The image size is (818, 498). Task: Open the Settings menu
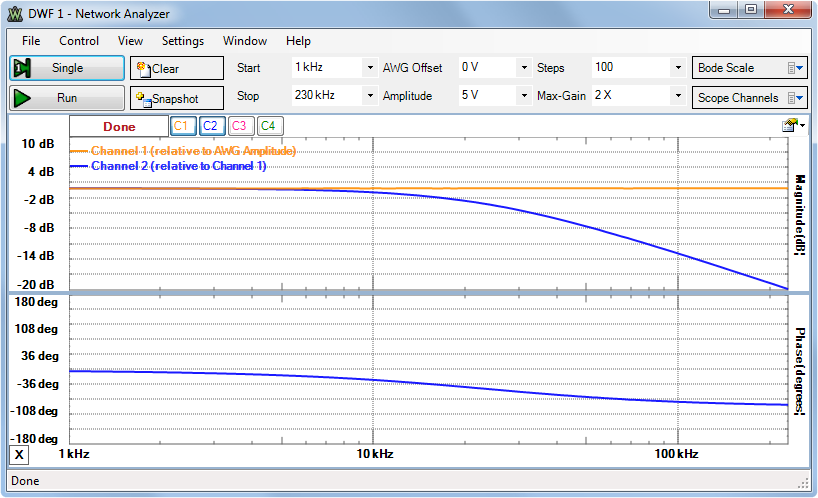point(183,41)
